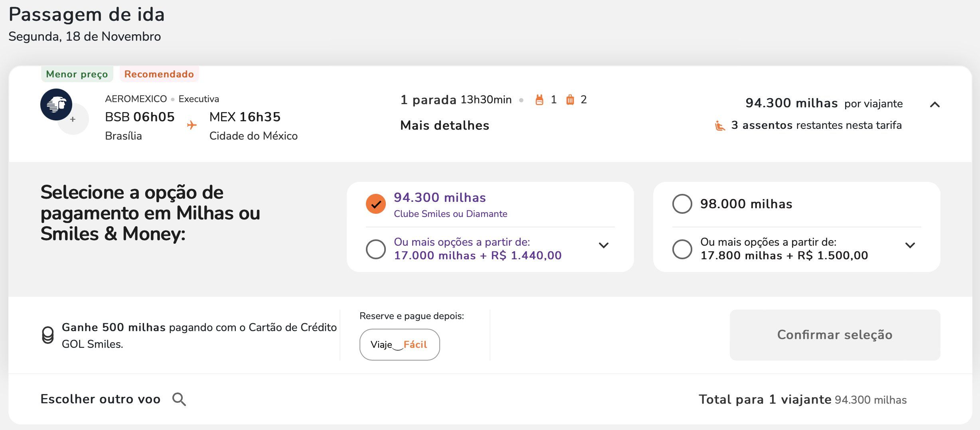This screenshot has width=980, height=430.
Task: Click the Recomendado tag
Action: tap(159, 74)
